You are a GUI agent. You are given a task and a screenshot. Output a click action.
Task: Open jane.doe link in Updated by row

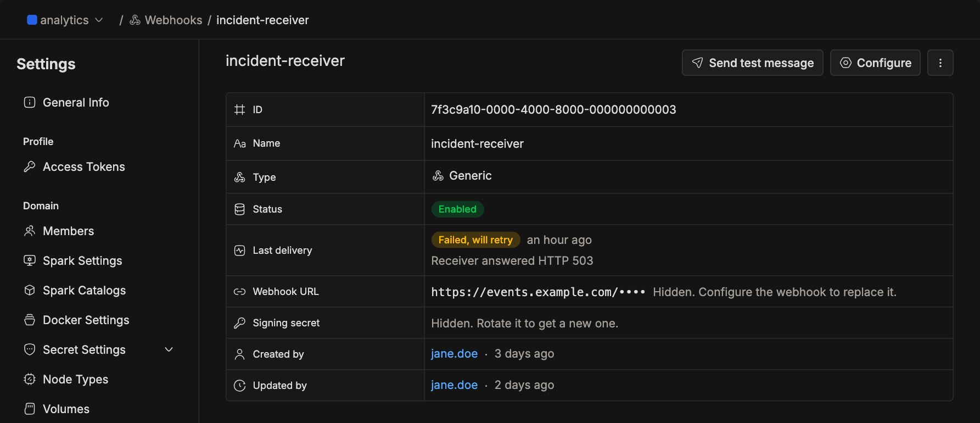454,385
